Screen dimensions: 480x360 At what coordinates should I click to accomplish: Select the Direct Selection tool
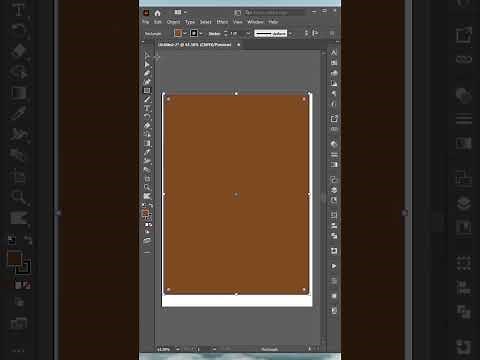point(147,64)
